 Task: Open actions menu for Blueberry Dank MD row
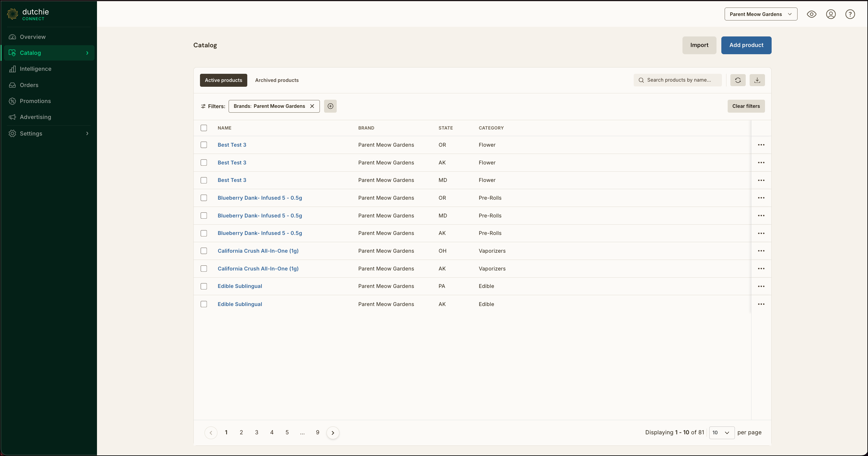click(x=761, y=216)
